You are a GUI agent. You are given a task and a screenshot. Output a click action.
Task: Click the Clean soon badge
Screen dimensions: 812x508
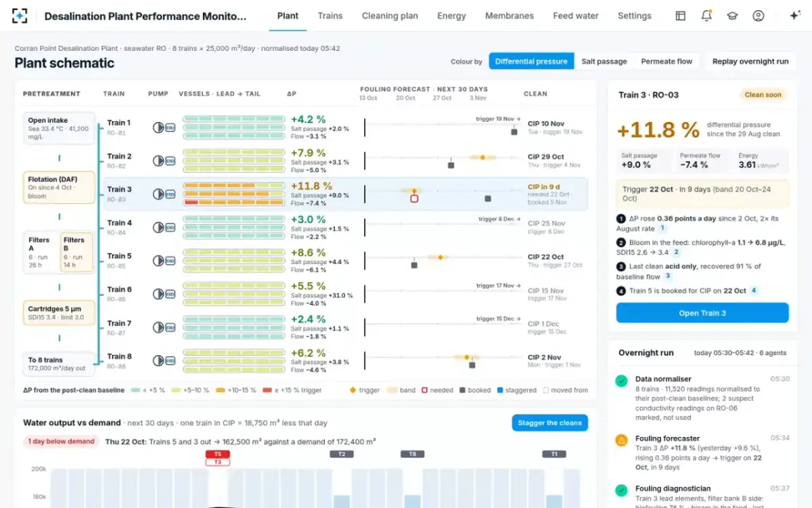point(763,95)
